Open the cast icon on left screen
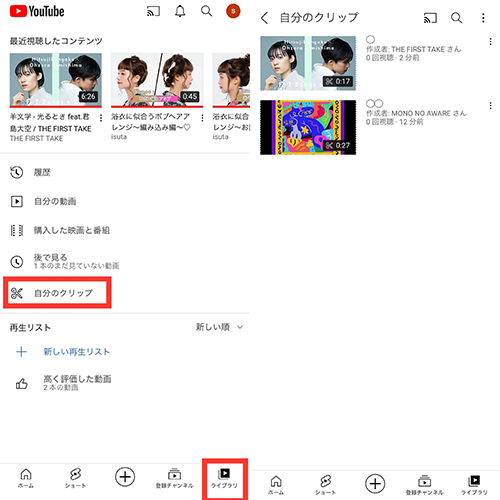This screenshot has width=500, height=500. click(x=153, y=11)
